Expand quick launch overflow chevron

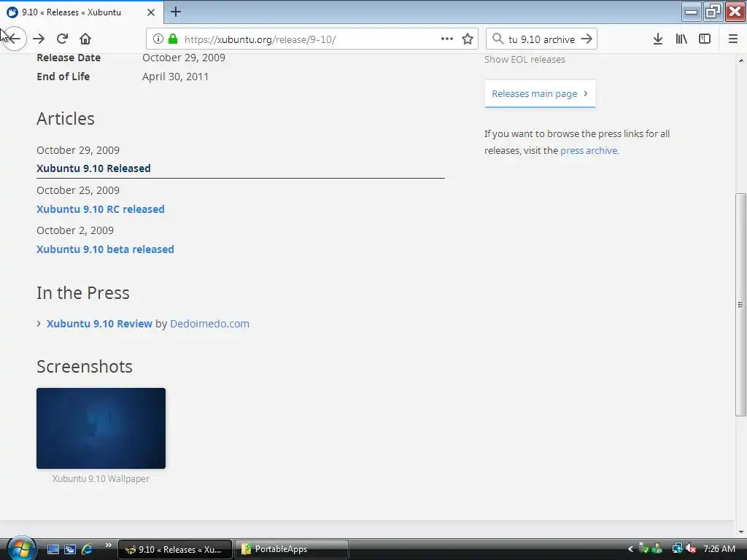[108, 545]
